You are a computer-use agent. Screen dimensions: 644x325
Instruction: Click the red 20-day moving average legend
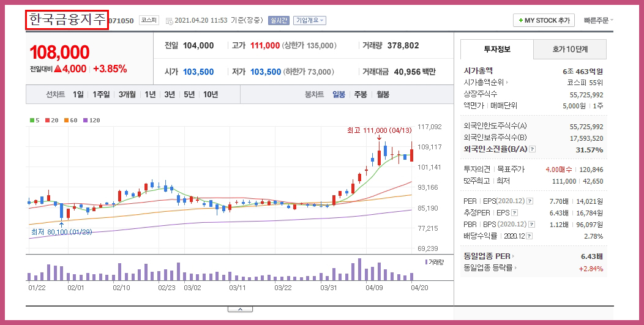click(x=52, y=121)
